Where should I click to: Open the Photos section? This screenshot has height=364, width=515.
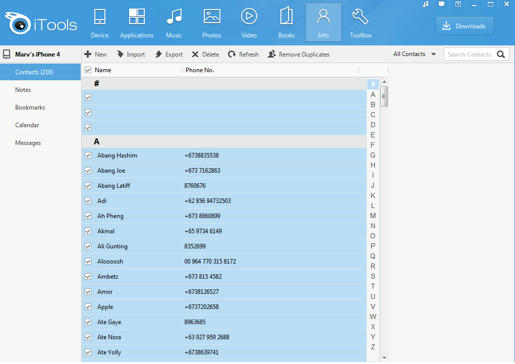[x=212, y=23]
